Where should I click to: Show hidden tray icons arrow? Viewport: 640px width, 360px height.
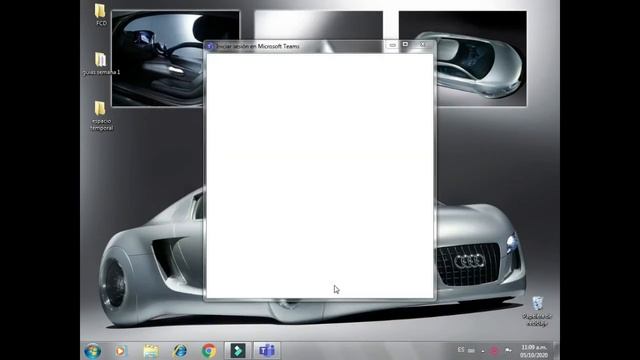(x=483, y=351)
